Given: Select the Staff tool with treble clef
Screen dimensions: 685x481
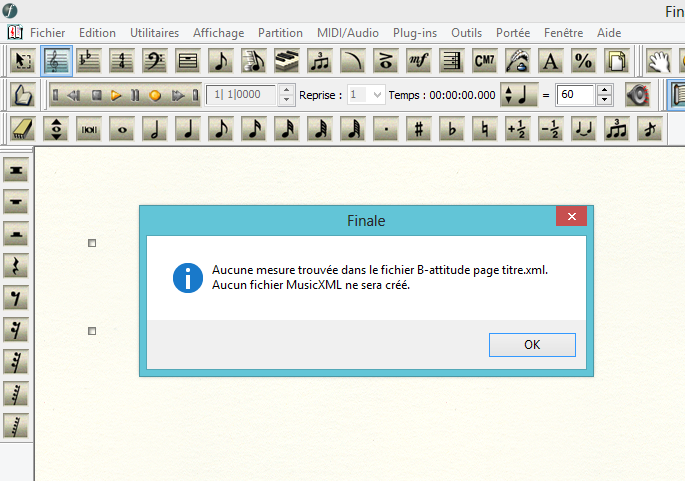Looking at the screenshot, I should point(56,61).
